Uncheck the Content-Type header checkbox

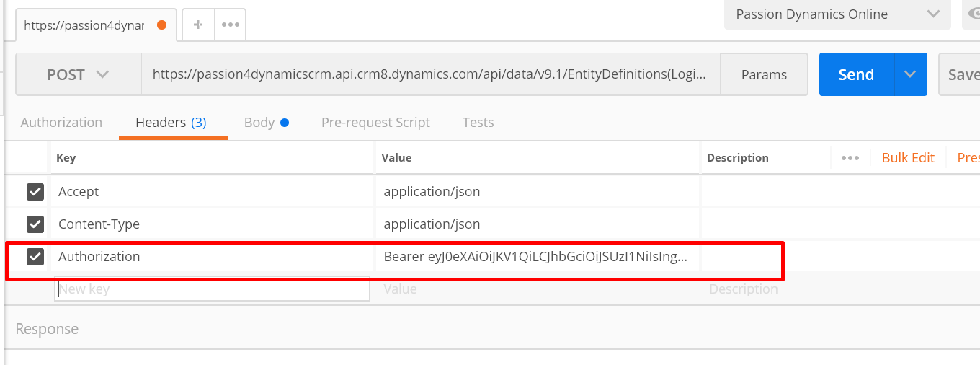[x=35, y=224]
